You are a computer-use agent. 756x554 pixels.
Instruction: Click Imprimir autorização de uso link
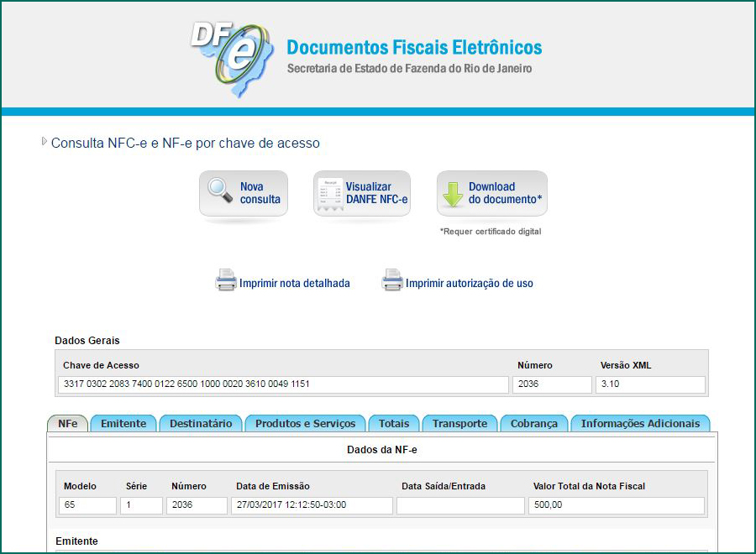pos(469,284)
